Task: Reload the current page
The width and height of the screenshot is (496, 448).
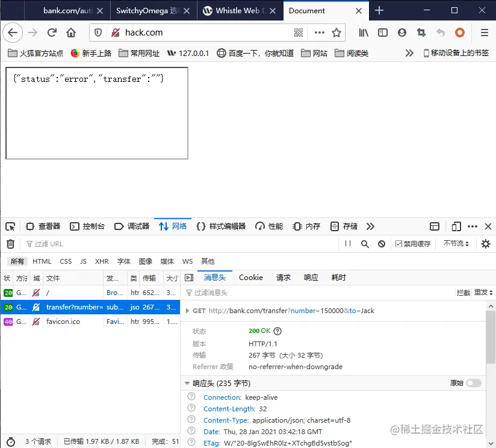Action: [52, 33]
